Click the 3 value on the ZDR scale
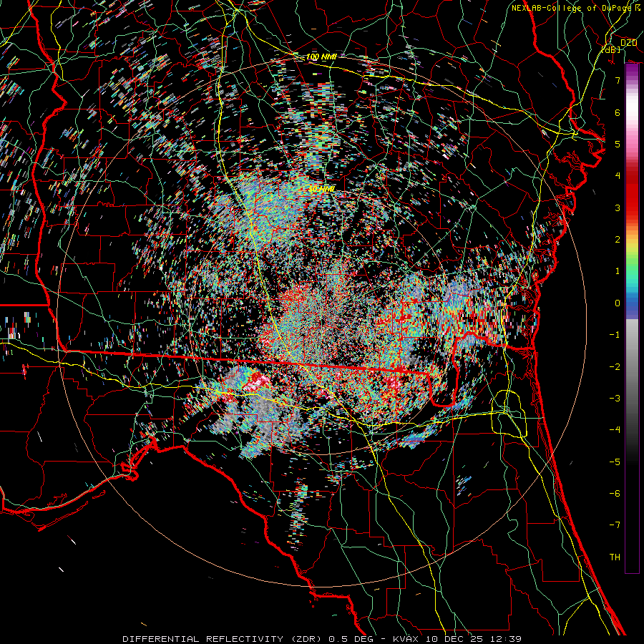 click(x=618, y=208)
